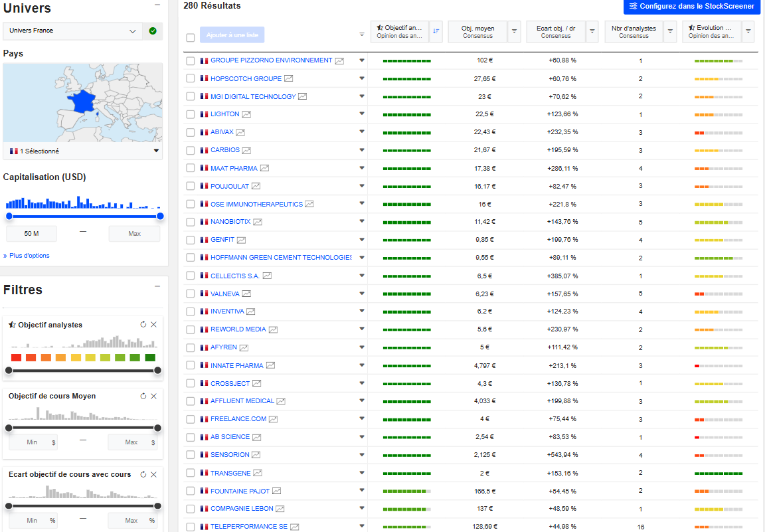This screenshot has width=765, height=532.
Task: Open the 'Plus d'options' link
Action: pos(26,256)
